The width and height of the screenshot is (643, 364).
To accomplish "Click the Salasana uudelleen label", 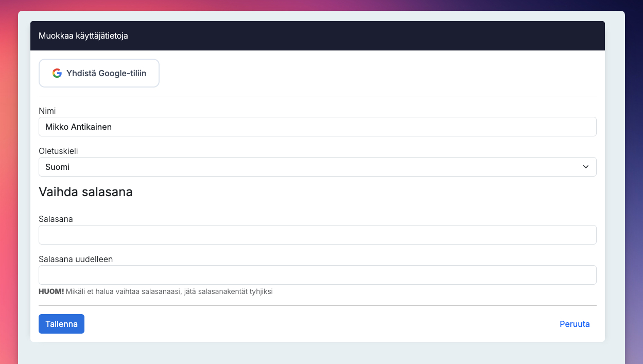I will coord(76,259).
